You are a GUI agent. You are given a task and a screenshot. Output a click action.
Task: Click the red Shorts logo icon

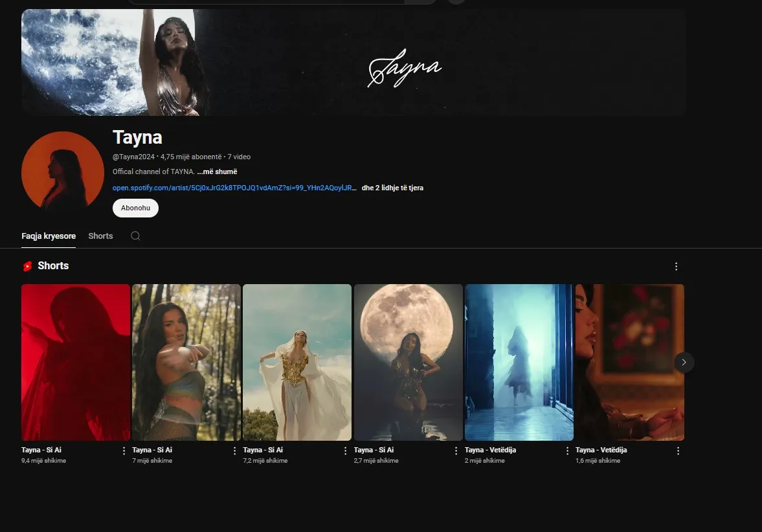[x=28, y=266]
